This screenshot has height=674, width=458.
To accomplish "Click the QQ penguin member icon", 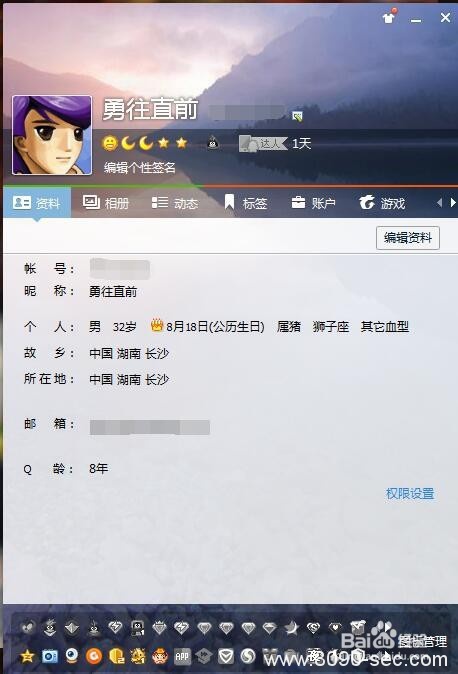I will (x=213, y=142).
